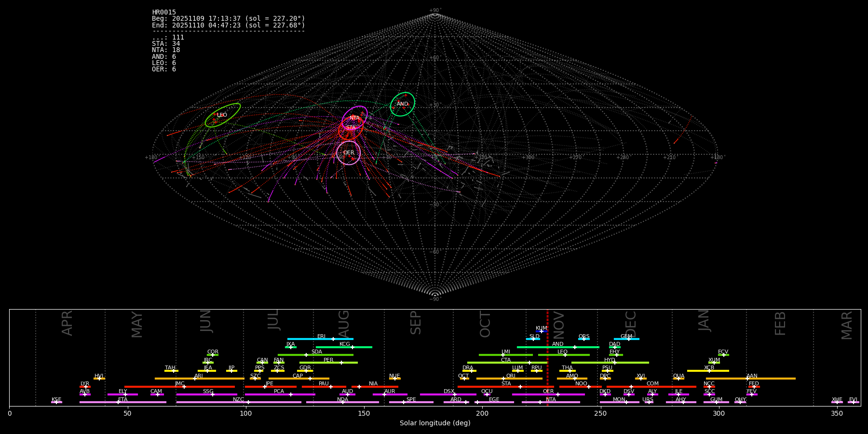Click the CTA bar in the timeline
This screenshot has width=868, height=434.
point(507,363)
